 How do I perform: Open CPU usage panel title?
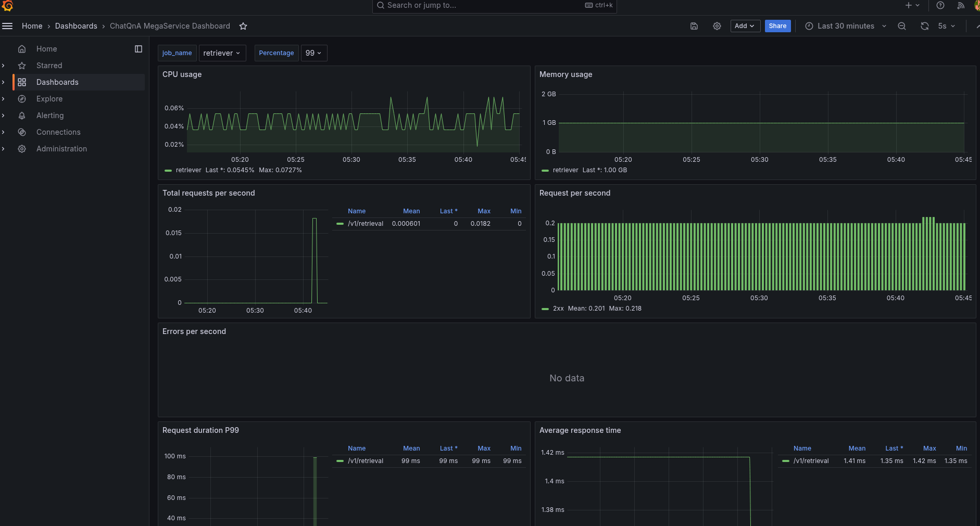click(182, 74)
